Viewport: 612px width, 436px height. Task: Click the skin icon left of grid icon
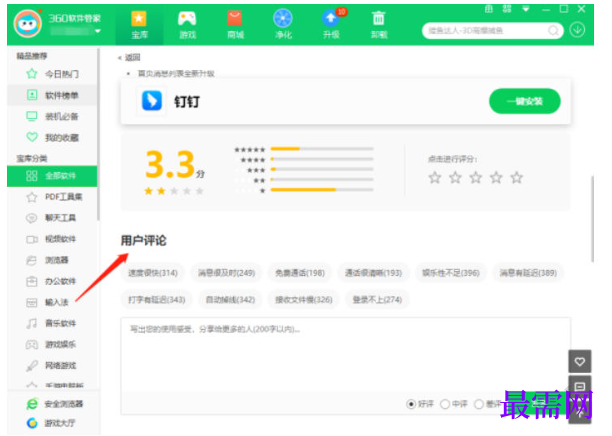[489, 9]
